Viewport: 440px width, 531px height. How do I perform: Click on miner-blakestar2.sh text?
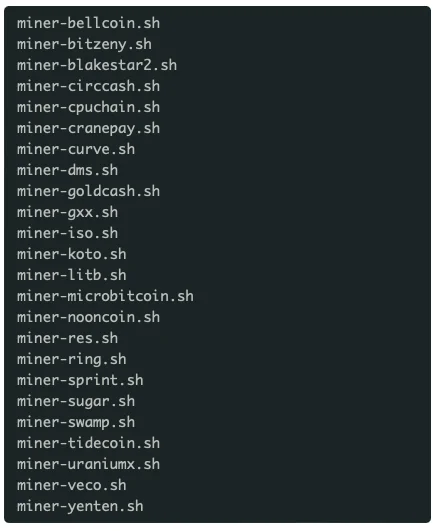(x=97, y=65)
